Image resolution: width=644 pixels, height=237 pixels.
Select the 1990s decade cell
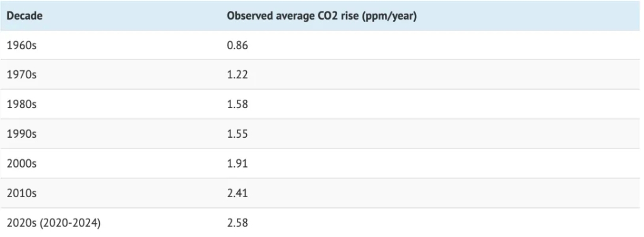click(x=110, y=134)
